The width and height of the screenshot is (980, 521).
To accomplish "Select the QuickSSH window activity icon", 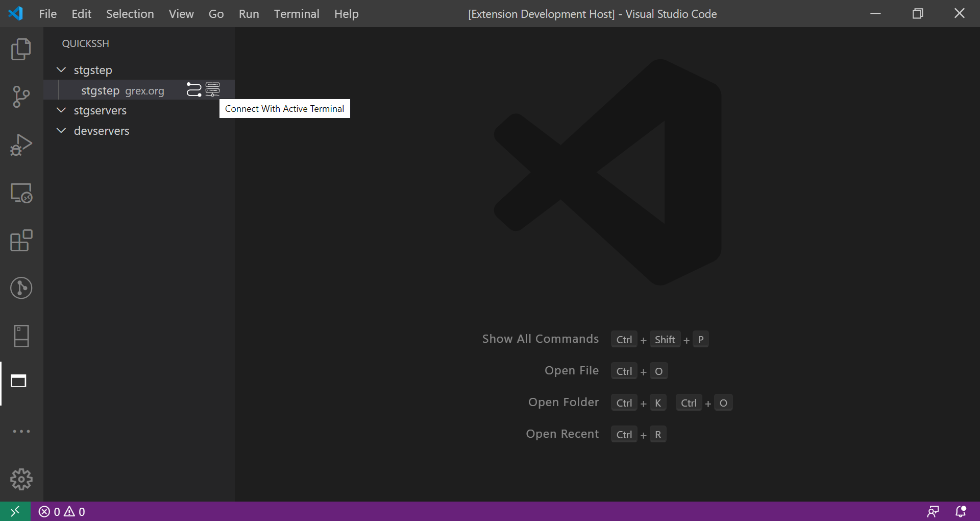I will click(19, 381).
